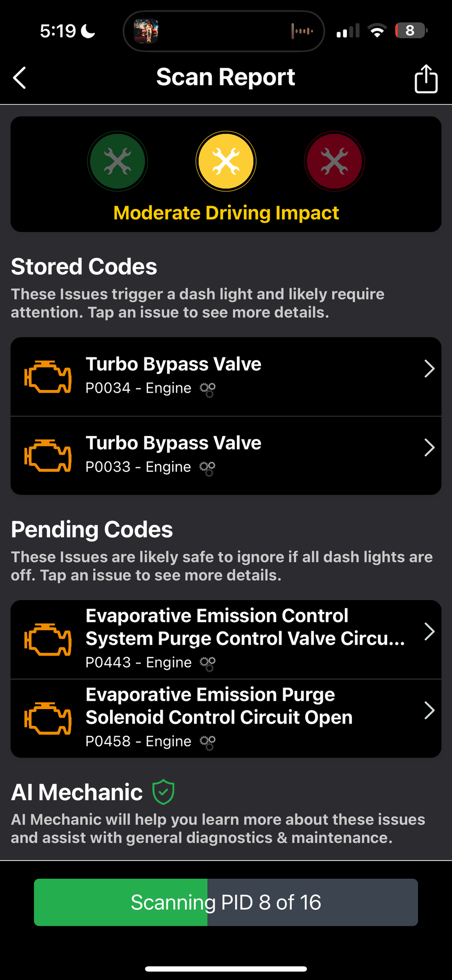Tap the engine icon beside P0443
The image size is (452, 980).
coord(48,639)
